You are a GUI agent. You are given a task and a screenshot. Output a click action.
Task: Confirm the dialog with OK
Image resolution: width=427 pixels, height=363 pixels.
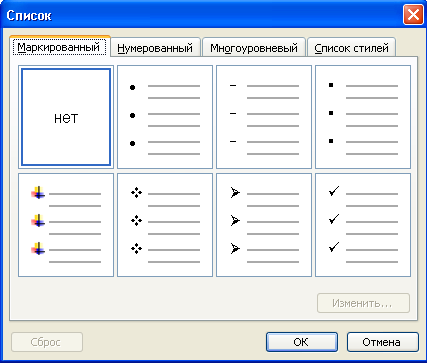pos(302,342)
